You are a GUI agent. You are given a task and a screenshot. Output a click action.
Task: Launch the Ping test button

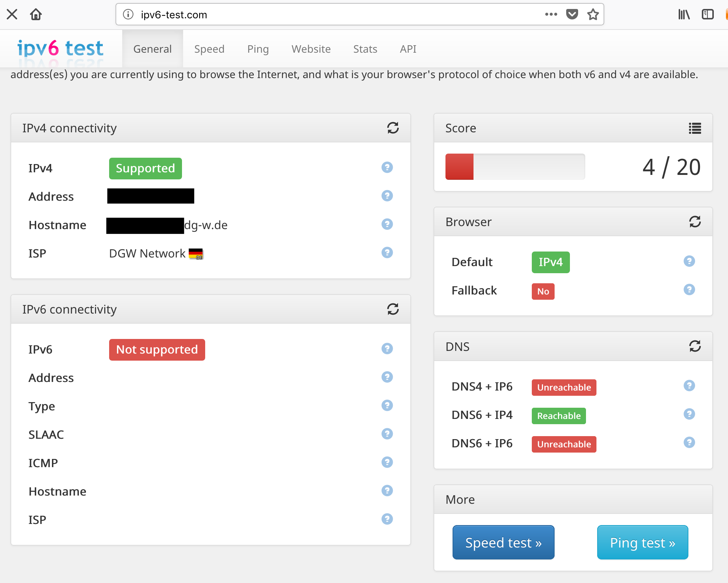click(642, 542)
